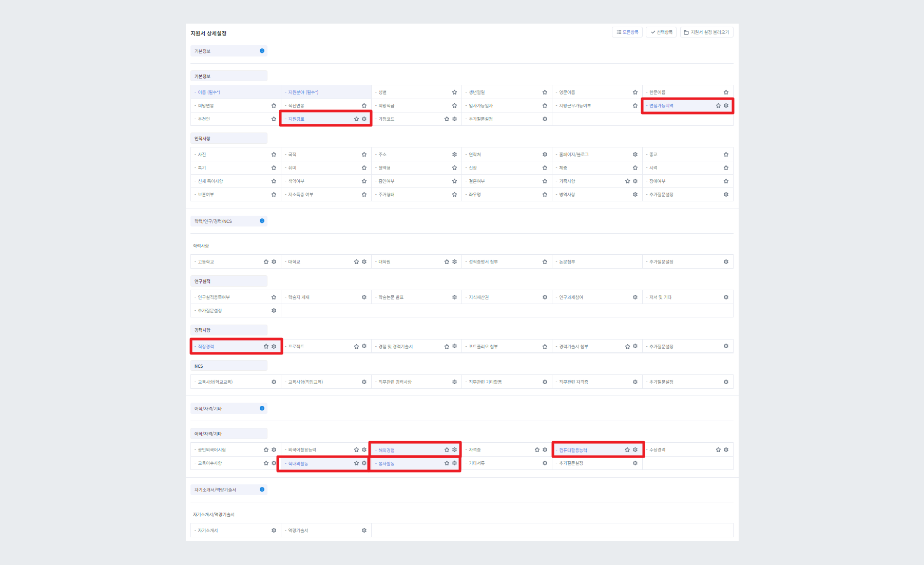Select the 입사가능일자 field label

[x=480, y=106]
